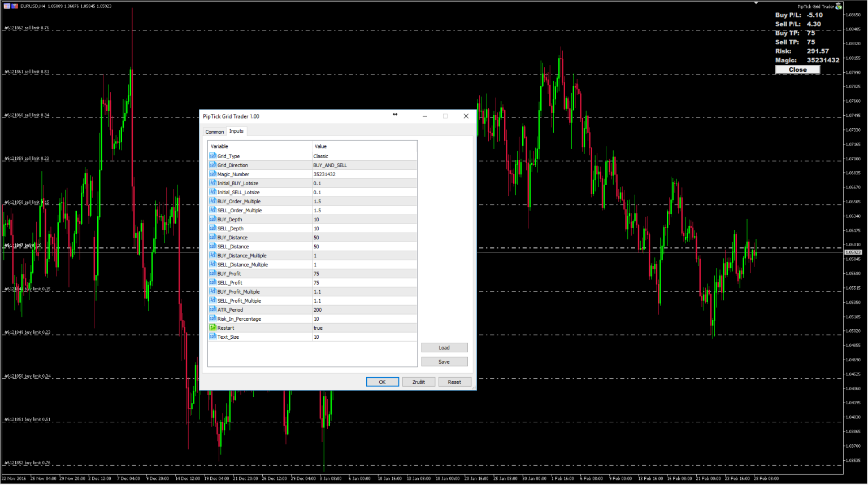This screenshot has height=485, width=868.
Task: Open the Grid_Direction BUY_AND_SELL dropdown
Action: point(364,165)
